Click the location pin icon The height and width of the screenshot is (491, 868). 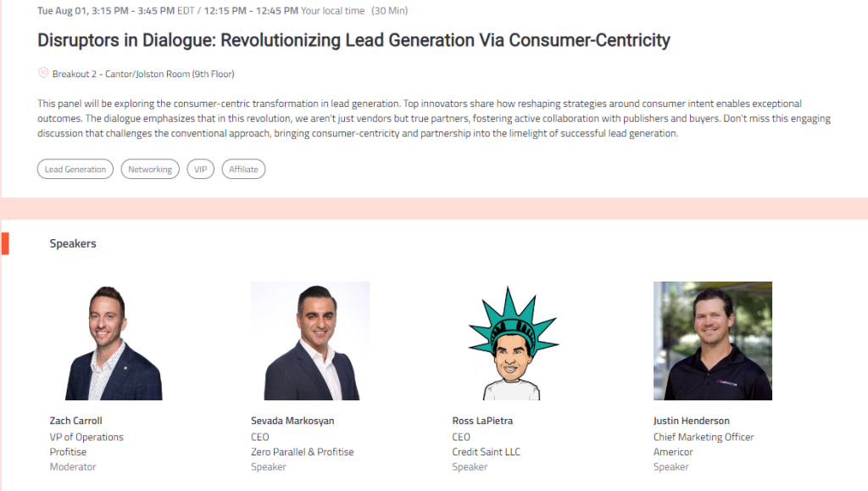click(42, 73)
